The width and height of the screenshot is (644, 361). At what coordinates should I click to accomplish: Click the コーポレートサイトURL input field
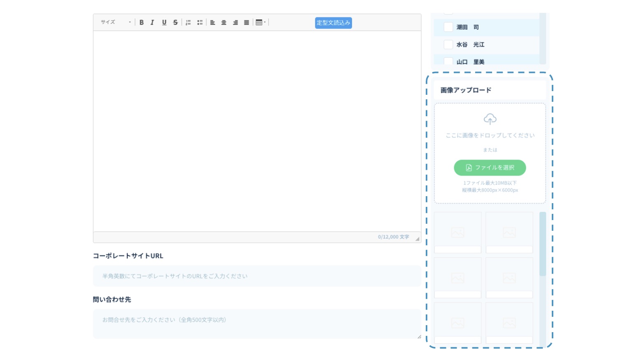[257, 276]
